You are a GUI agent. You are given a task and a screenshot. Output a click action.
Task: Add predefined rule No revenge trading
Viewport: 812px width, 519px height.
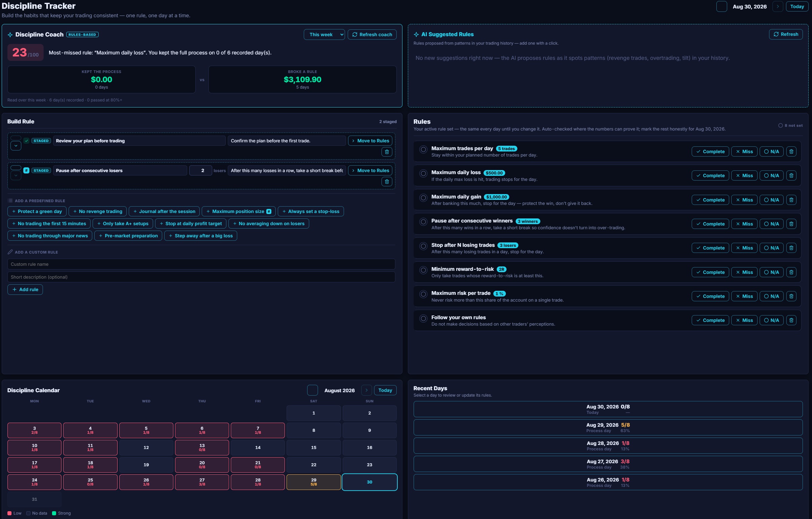tap(97, 211)
